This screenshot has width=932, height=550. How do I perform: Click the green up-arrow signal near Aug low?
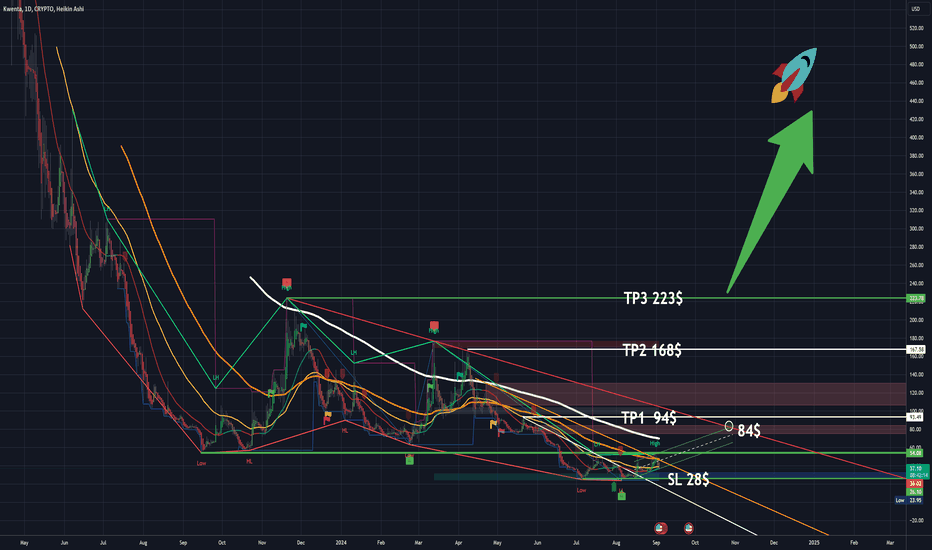tap(613, 486)
